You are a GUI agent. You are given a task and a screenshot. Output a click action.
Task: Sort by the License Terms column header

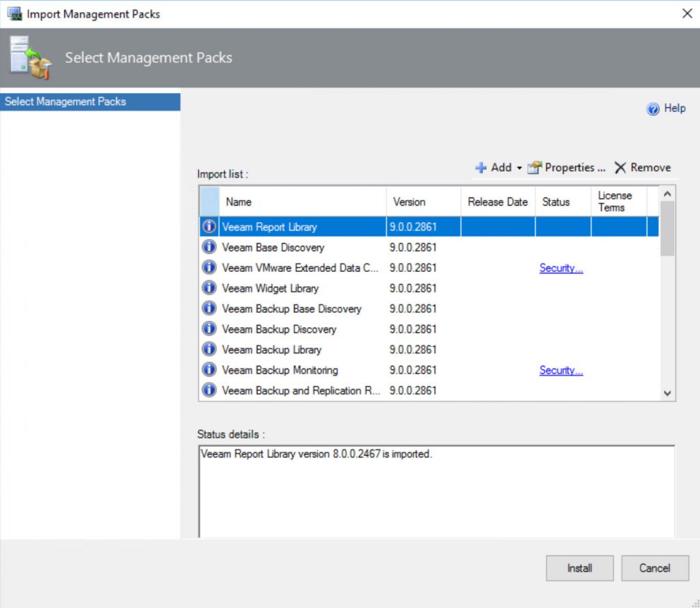tap(619, 202)
